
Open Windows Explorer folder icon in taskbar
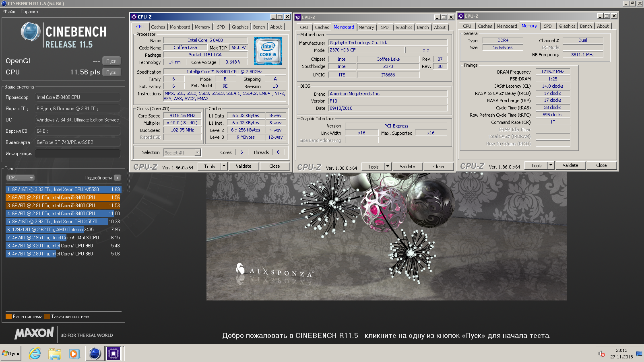coord(54,354)
